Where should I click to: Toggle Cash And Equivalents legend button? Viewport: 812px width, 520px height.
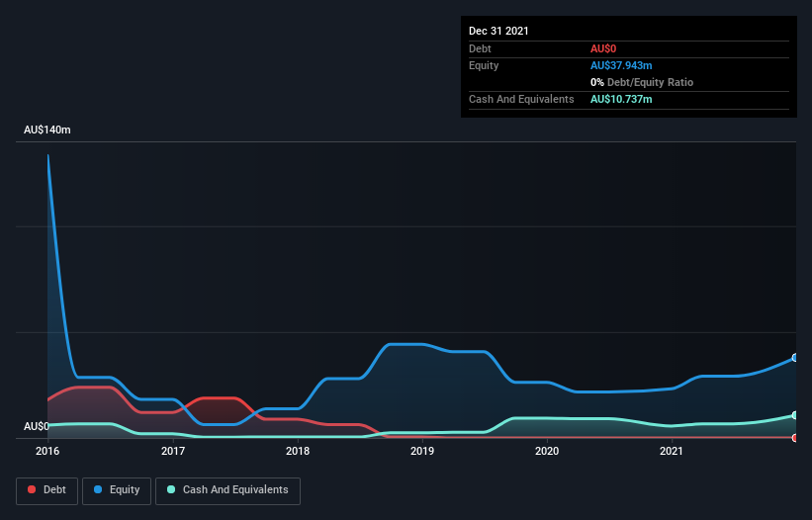click(x=227, y=490)
